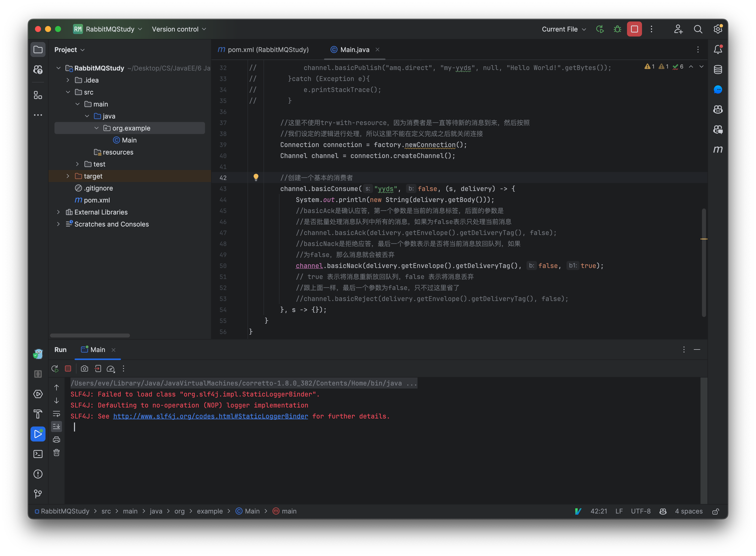The height and width of the screenshot is (556, 756).
Task: Click the lightbulb intention icon on line 42
Action: tap(256, 177)
